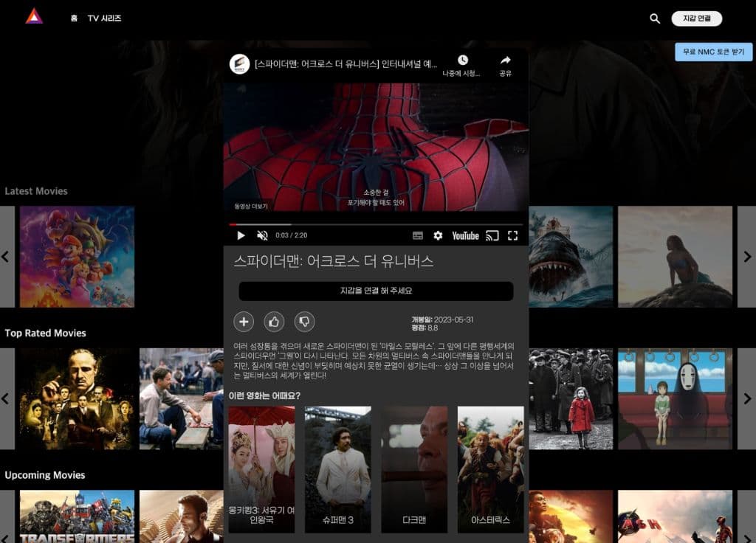Open the Schindler's List poster
The image size is (756, 543).
571,399
